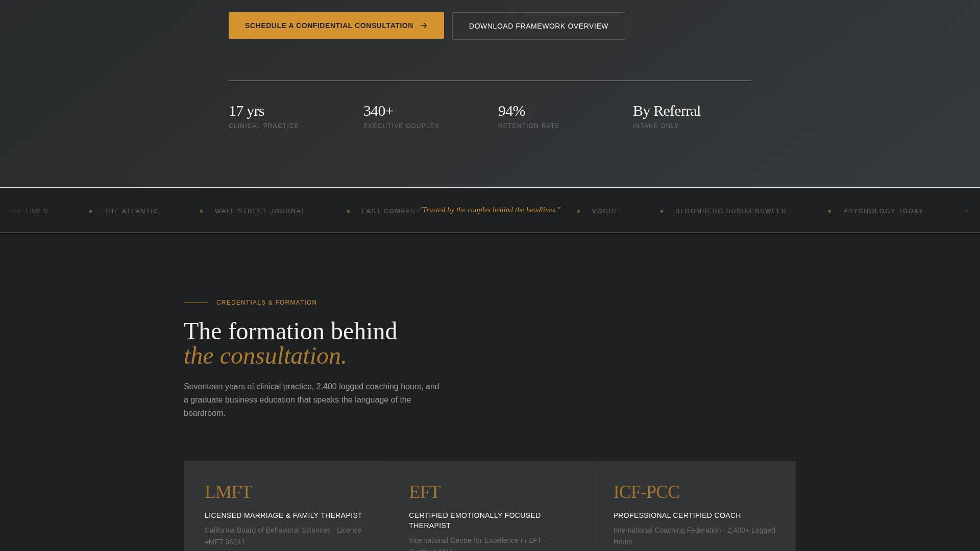Download the framework overview
Screen dimensions: 980x551
[538, 26]
